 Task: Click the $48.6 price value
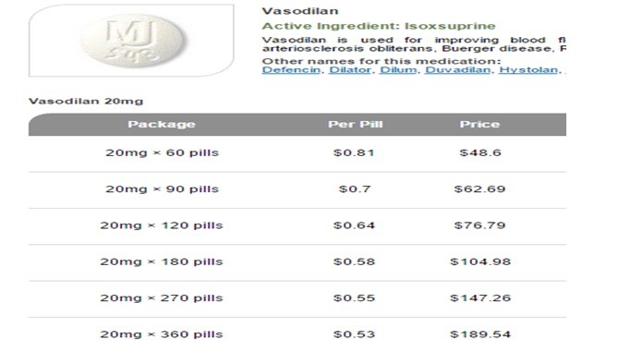coord(480,152)
